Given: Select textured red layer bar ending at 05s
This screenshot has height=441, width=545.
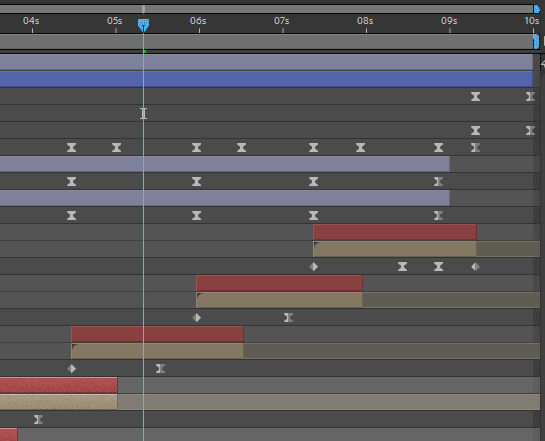Looking at the screenshot, I should 59,385.
